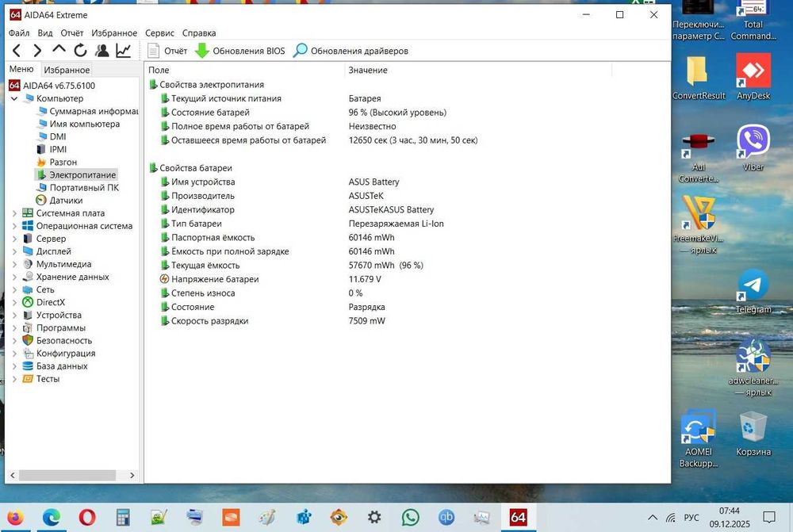Click the Forward navigation arrow
Viewport: 793px width, 532px height.
(37, 51)
